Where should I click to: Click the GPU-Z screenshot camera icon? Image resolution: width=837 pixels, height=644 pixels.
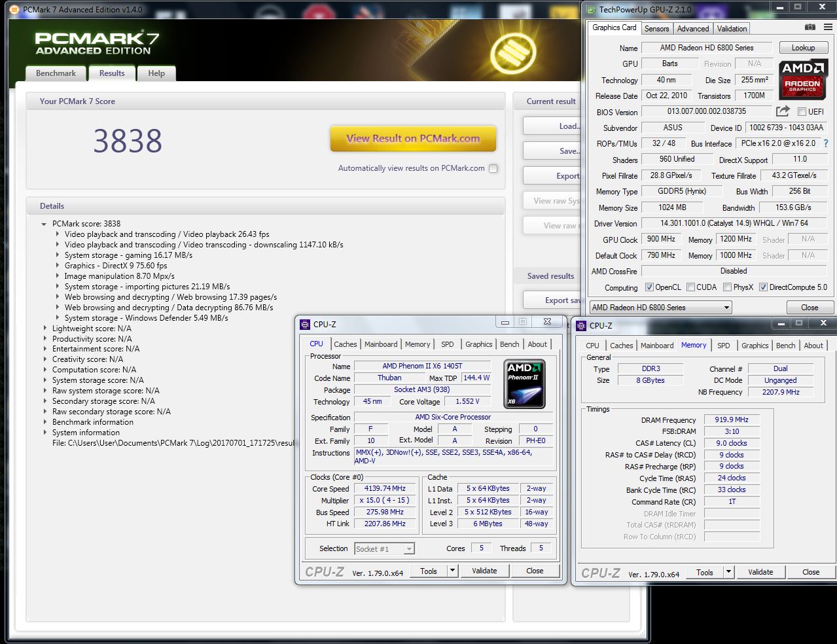click(x=810, y=27)
